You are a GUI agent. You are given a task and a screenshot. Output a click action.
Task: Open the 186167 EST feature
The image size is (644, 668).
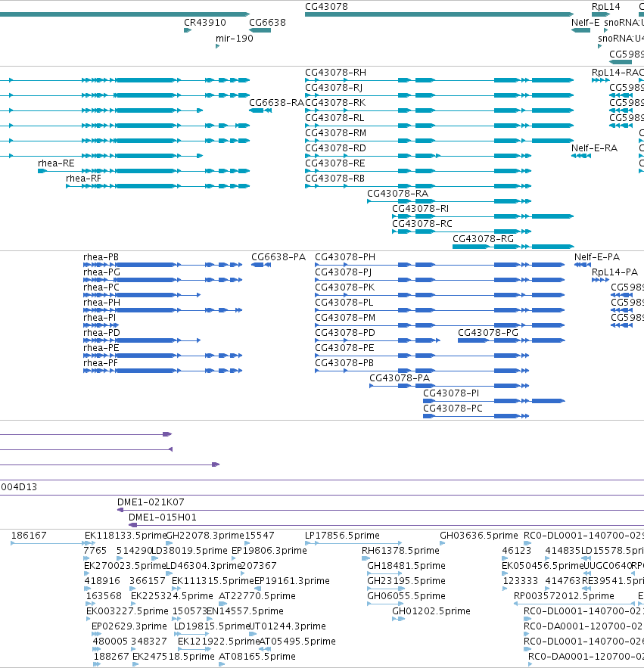point(48,543)
